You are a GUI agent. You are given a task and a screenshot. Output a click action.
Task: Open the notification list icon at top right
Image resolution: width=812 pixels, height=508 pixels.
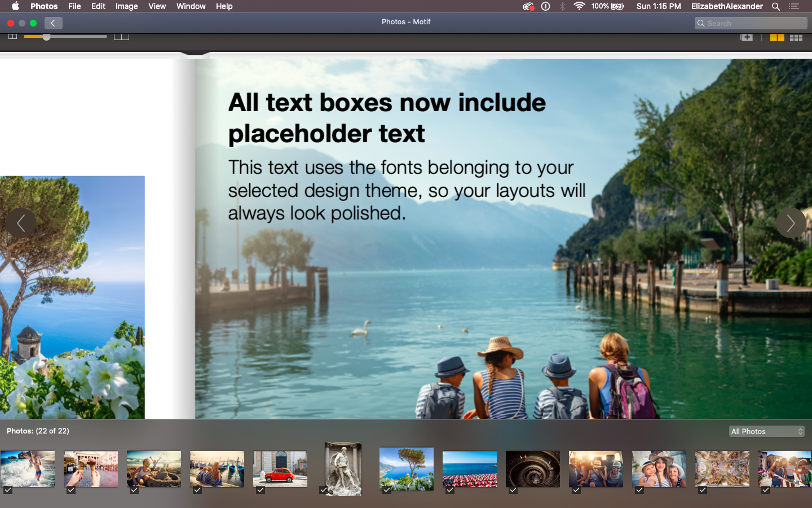pyautogui.click(x=794, y=6)
